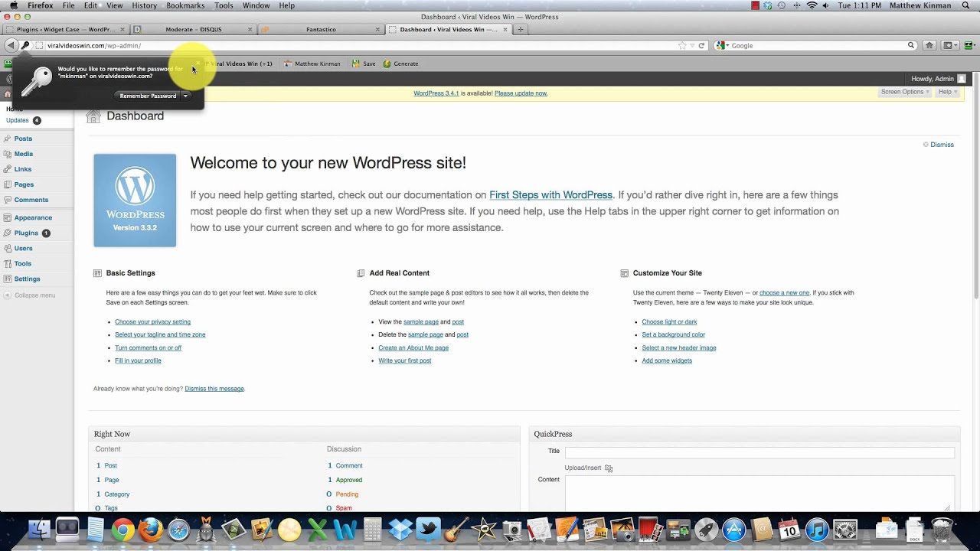Open the Firefox History menu
The image size is (980, 551).
144,5
